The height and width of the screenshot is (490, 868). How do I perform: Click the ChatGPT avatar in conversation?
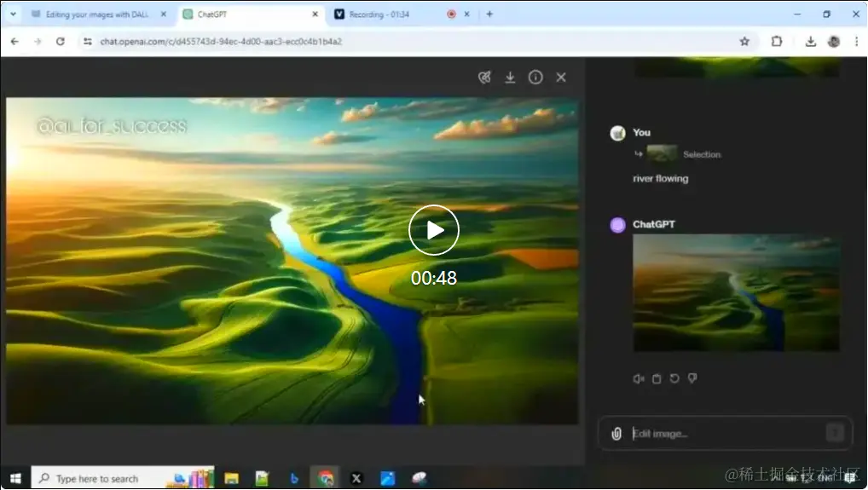(618, 225)
